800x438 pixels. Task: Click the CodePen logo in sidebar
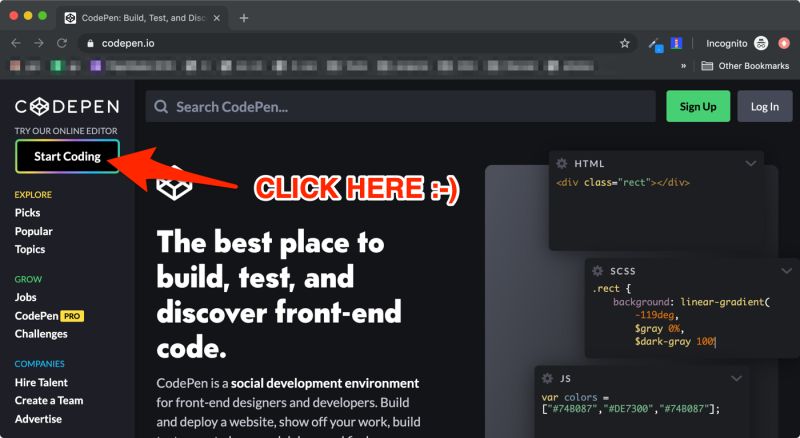(67, 107)
